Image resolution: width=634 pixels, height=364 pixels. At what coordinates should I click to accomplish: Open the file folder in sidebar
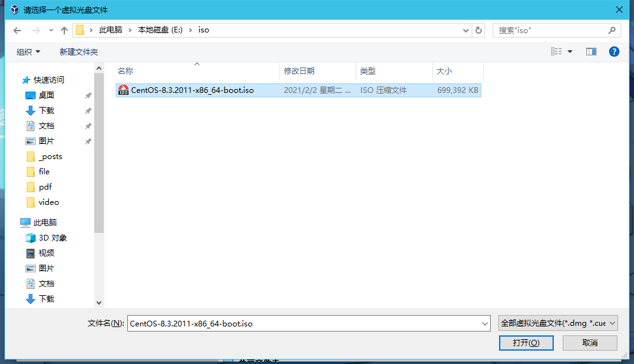point(44,172)
